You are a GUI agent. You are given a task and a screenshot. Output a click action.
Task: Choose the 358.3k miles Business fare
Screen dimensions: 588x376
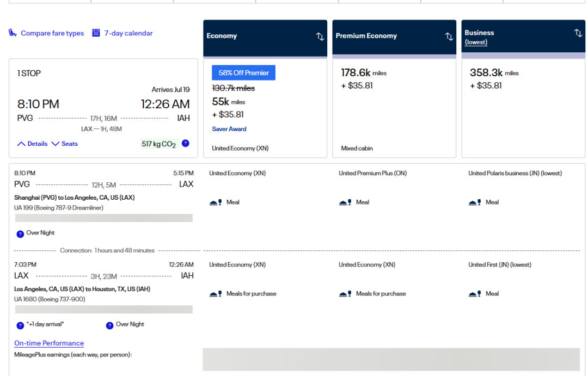(523, 108)
